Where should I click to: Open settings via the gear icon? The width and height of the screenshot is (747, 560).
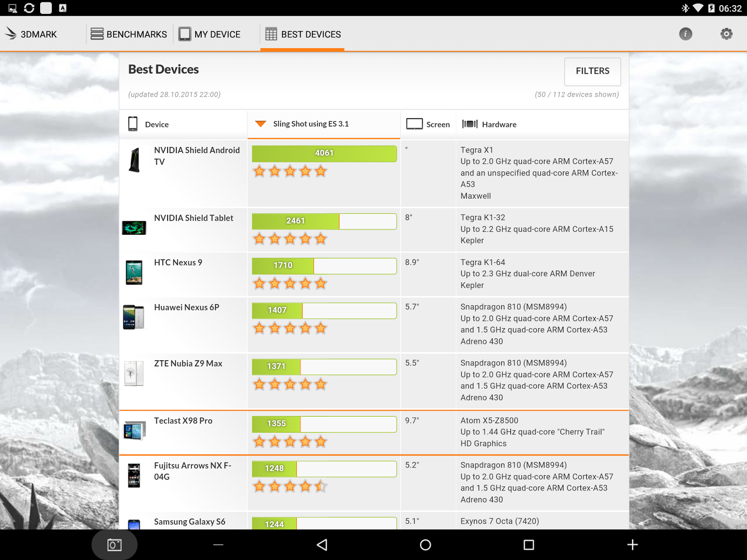click(726, 34)
